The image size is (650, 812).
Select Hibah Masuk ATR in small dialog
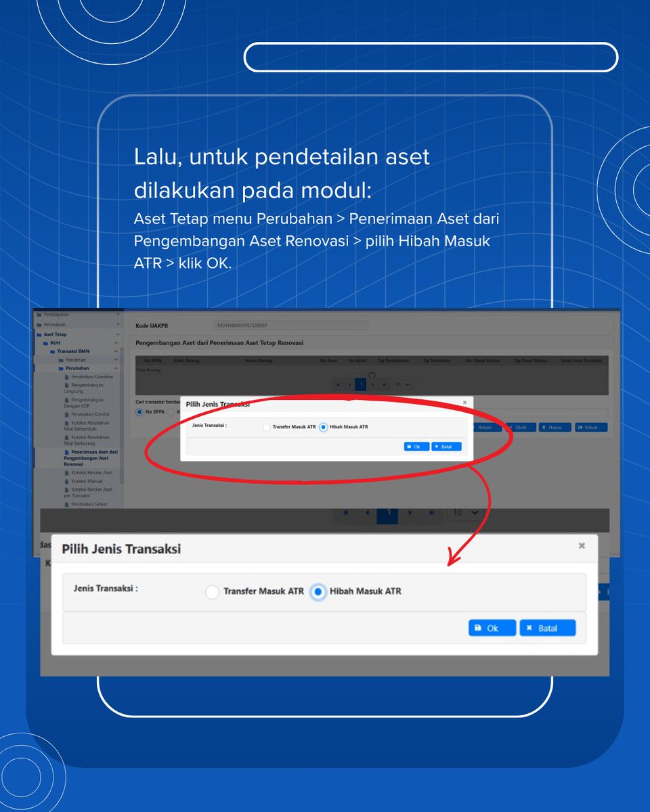coord(324,427)
